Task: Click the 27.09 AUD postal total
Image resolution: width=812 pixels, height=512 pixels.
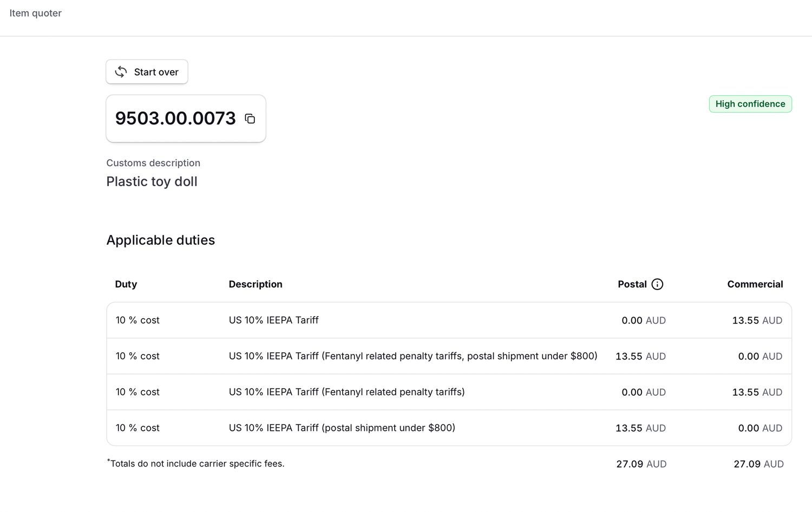Action: pos(641,464)
